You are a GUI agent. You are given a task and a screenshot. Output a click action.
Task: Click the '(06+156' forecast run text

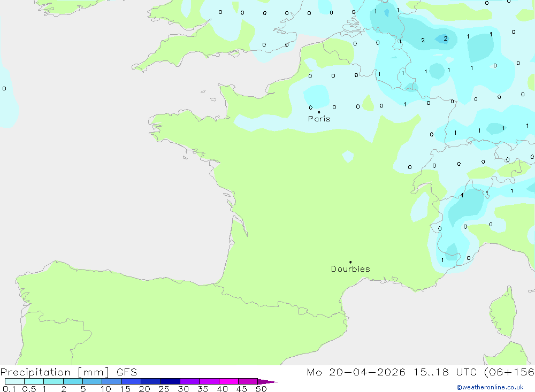click(x=509, y=372)
